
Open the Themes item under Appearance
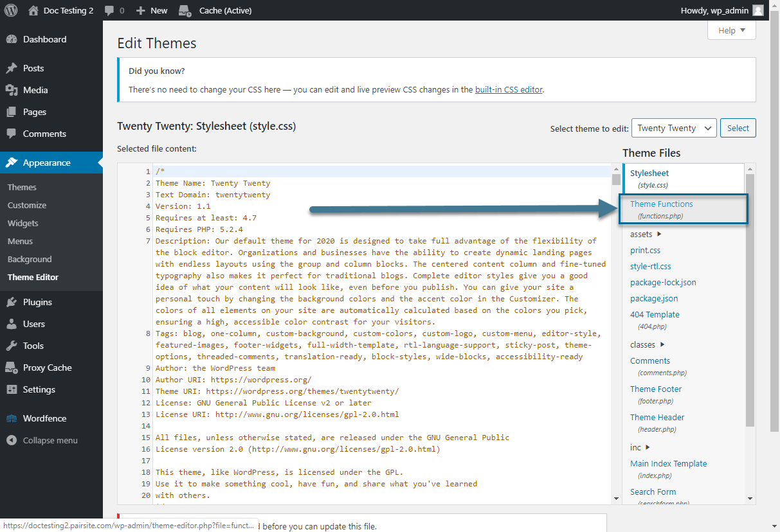pos(22,187)
